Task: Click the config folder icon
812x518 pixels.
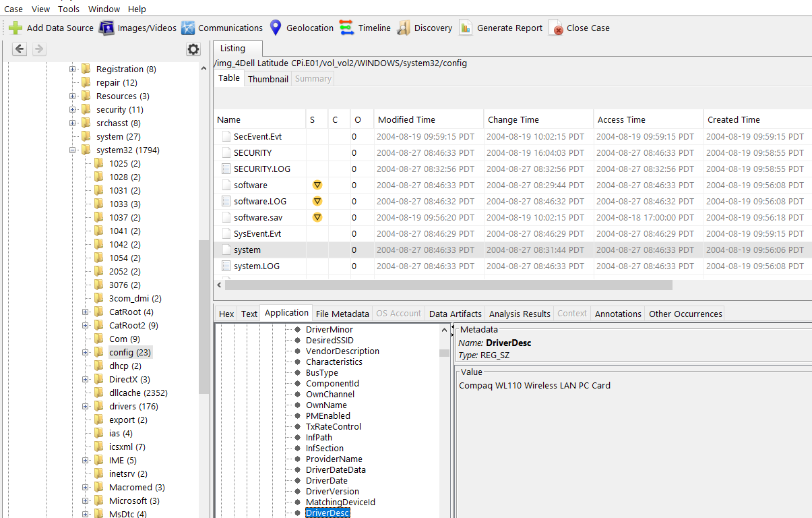Action: 99,352
